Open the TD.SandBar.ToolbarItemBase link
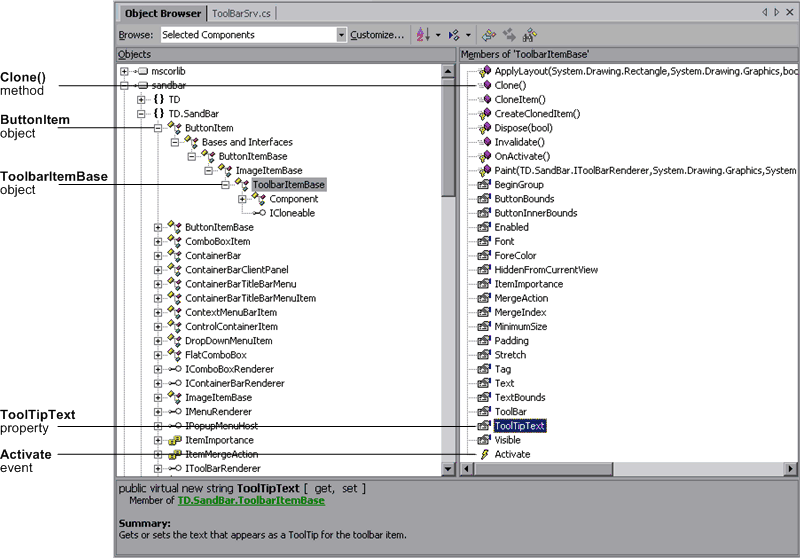 251,501
